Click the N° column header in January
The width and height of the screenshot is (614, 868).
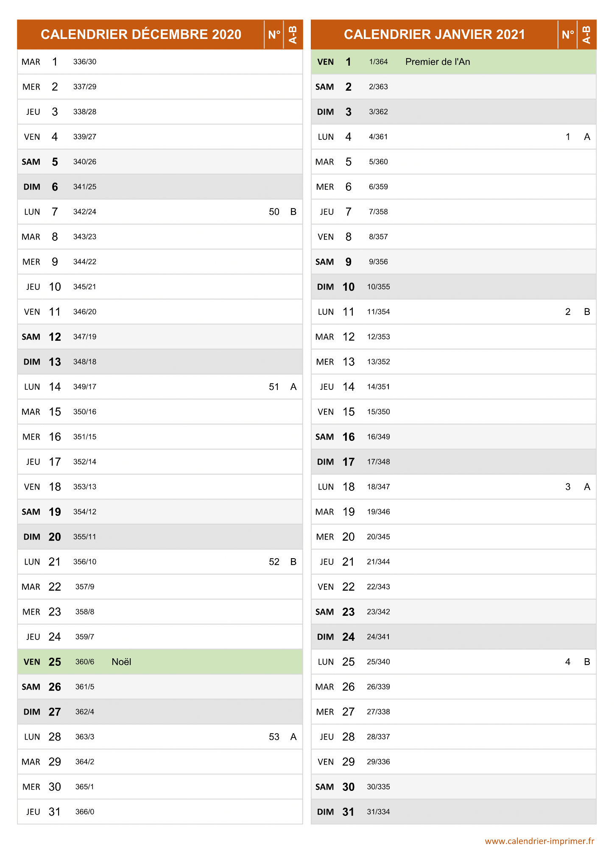point(568,34)
